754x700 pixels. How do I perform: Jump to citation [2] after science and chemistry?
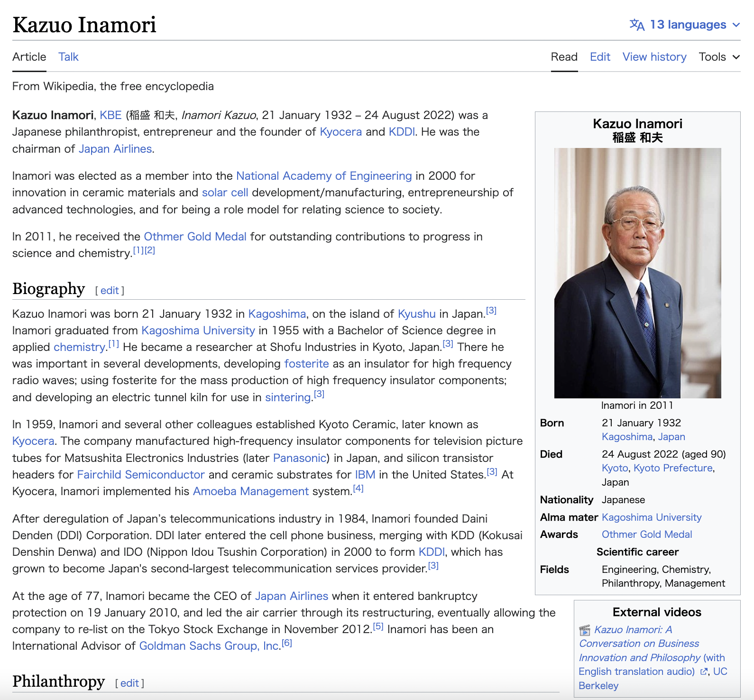149,250
